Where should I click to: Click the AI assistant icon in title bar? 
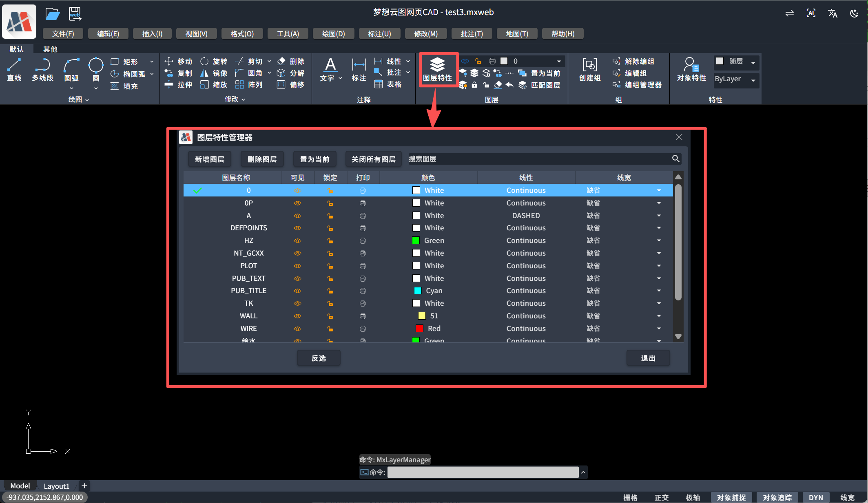click(x=811, y=13)
